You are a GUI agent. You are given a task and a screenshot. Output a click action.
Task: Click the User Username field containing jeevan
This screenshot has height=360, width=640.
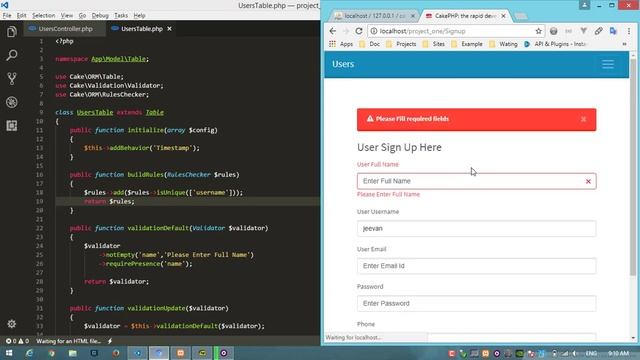coord(476,229)
